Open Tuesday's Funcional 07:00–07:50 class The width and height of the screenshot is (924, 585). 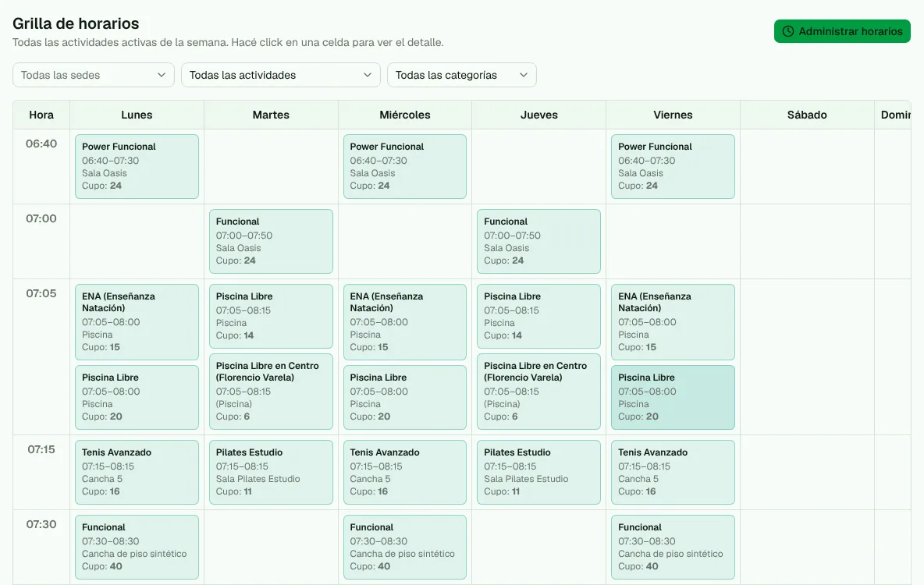pyautogui.click(x=271, y=242)
